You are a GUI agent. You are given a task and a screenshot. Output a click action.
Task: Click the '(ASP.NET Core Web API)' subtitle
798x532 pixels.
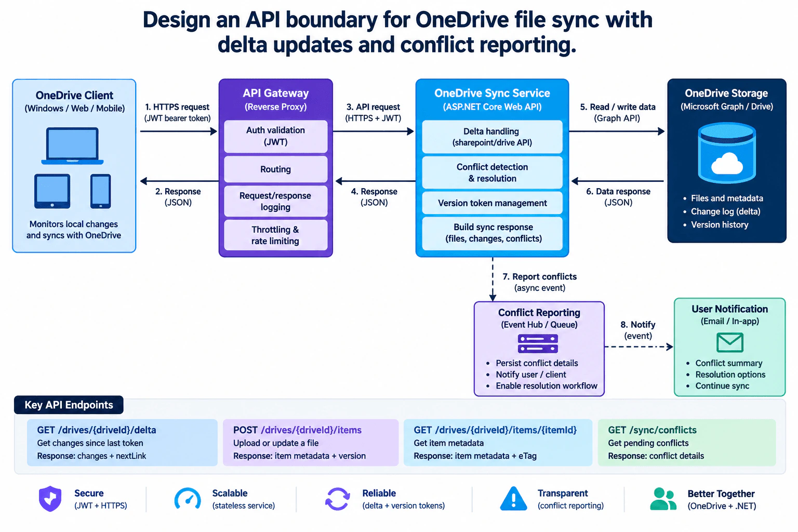[x=492, y=107]
